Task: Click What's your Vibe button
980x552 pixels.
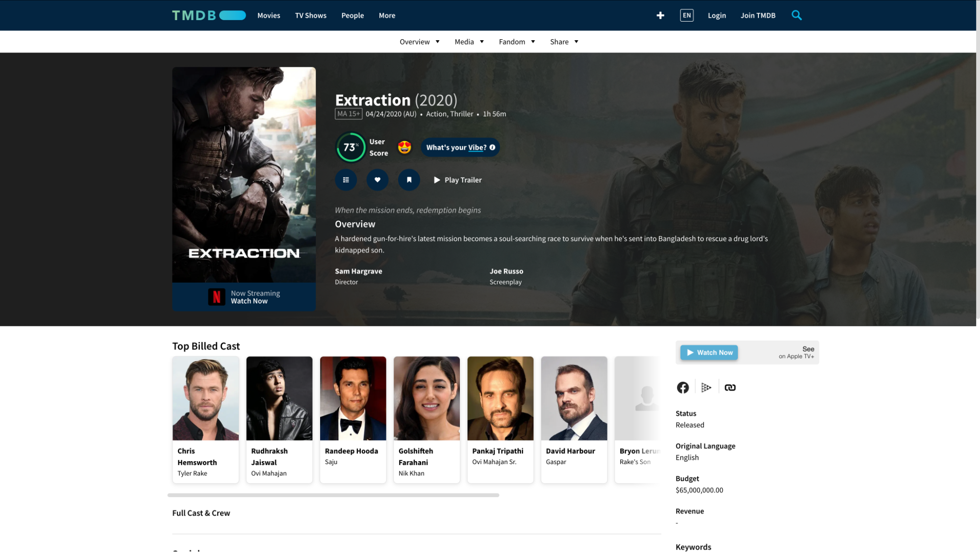Action: click(460, 147)
